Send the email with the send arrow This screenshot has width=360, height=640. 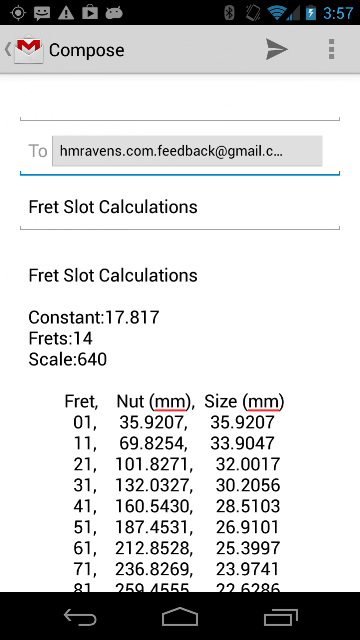tap(276, 50)
